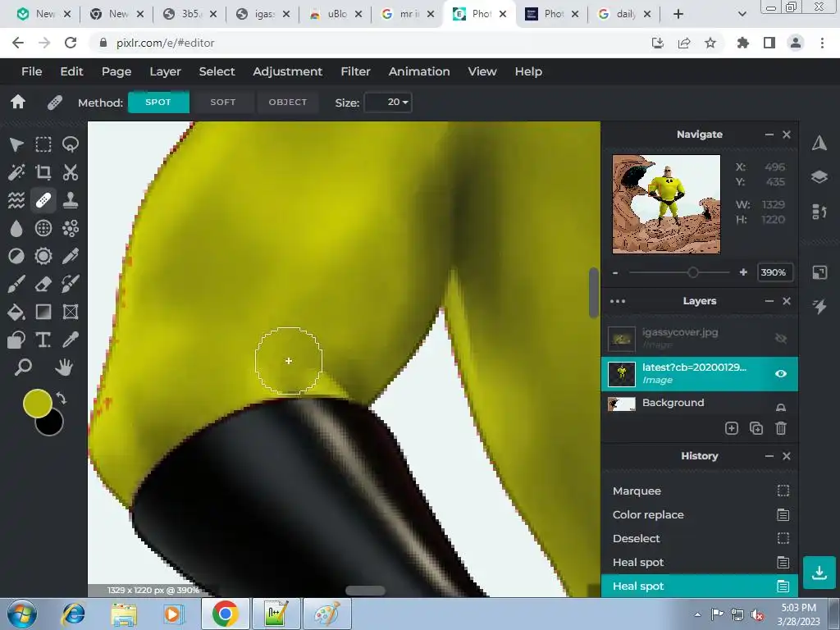Revert to Deselect history step
This screenshot has width=840, height=630.
pos(700,538)
